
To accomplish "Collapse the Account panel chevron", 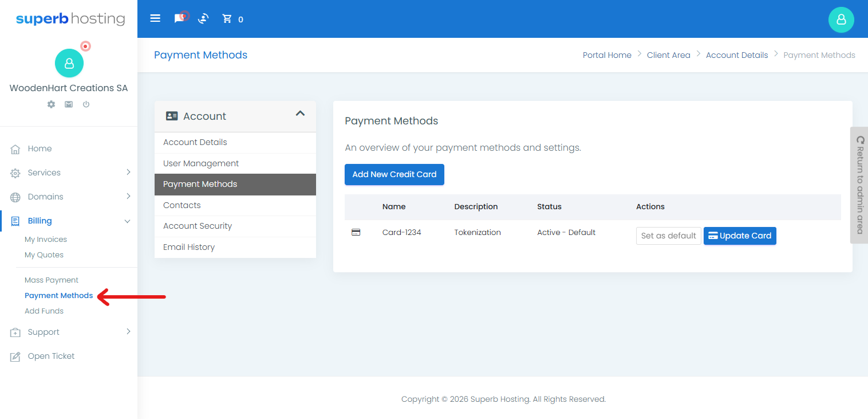I will (300, 113).
